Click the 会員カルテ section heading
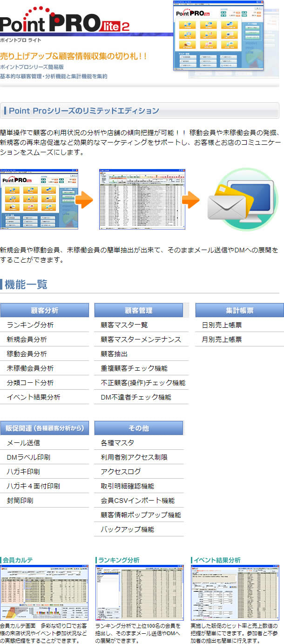Image resolution: width=284 pixels, height=644 pixels. [x=17, y=560]
